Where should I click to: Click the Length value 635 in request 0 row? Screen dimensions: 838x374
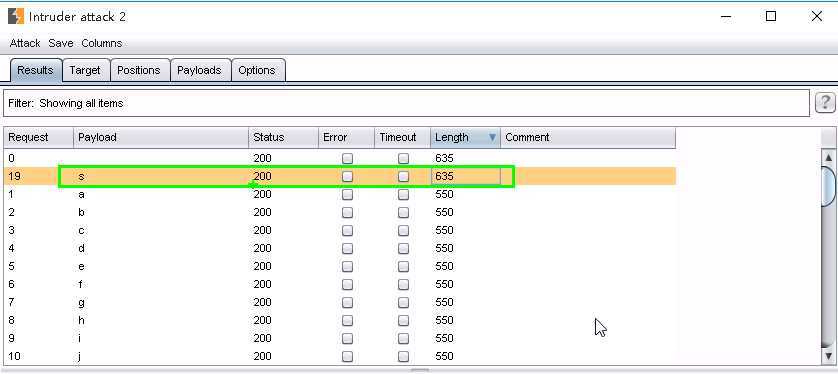[444, 158]
